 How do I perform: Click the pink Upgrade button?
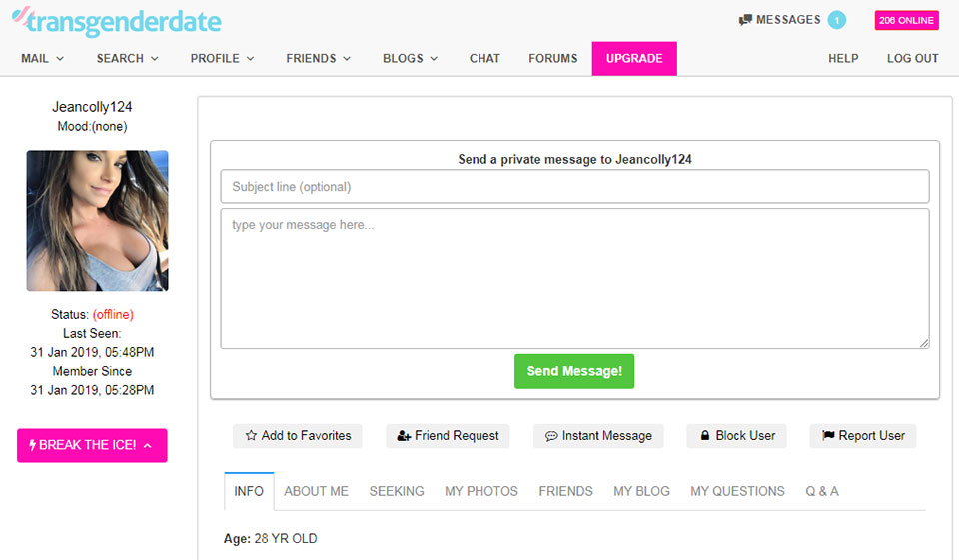[634, 58]
